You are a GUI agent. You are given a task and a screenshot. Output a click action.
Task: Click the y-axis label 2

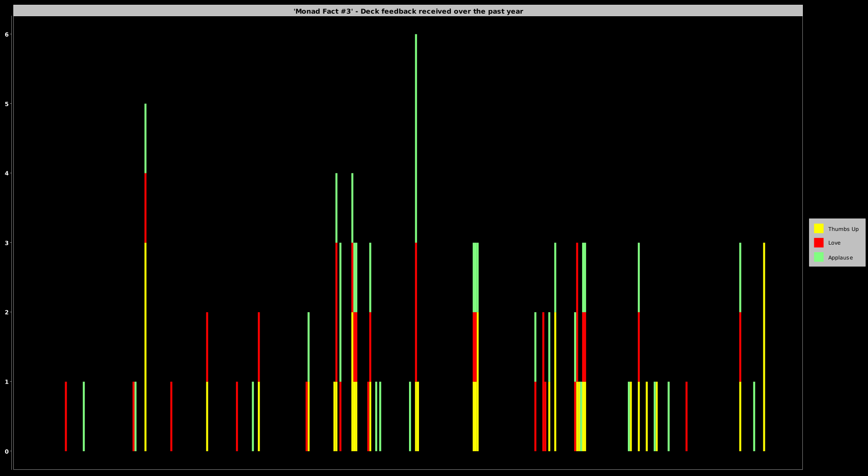[7, 312]
